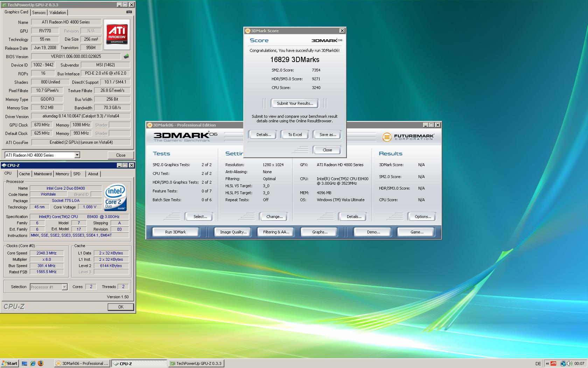This screenshot has width=588, height=368.
Task: Click the taskbar clock showing 00:07
Action: pos(579,363)
